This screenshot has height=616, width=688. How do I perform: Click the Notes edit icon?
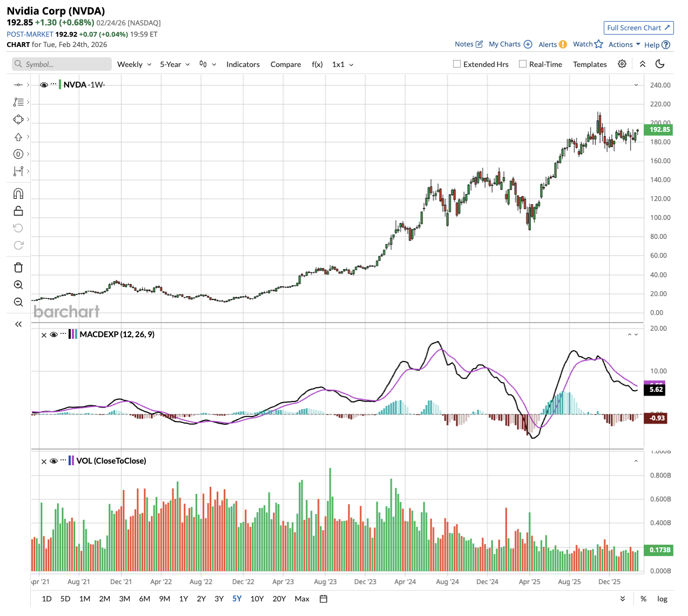coord(479,44)
